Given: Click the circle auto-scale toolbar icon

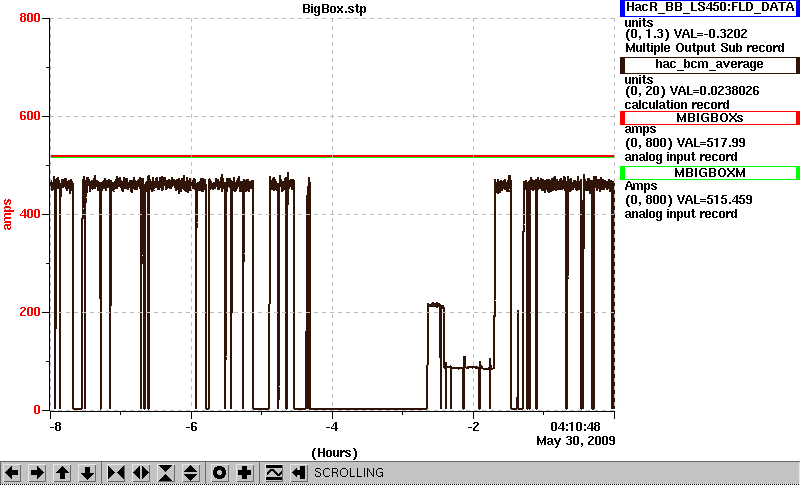Looking at the screenshot, I should point(219,473).
